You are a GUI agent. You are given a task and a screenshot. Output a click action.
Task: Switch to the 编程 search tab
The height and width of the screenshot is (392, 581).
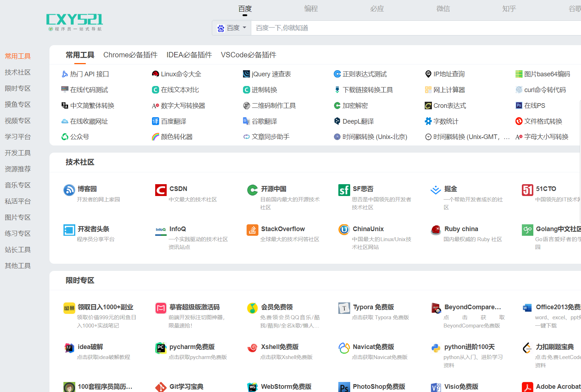pos(311,9)
